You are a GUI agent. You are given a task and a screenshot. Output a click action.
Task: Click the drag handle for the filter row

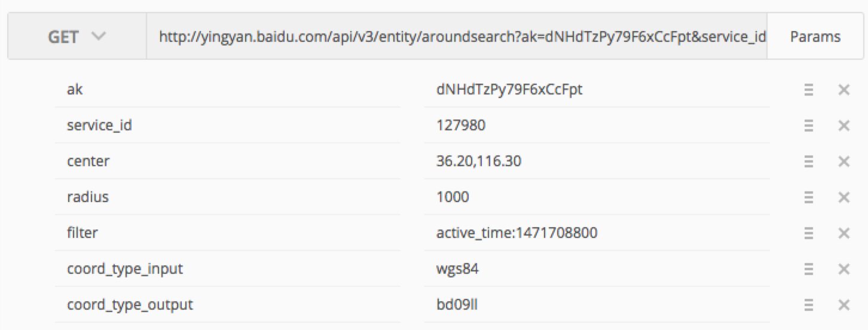coord(808,234)
